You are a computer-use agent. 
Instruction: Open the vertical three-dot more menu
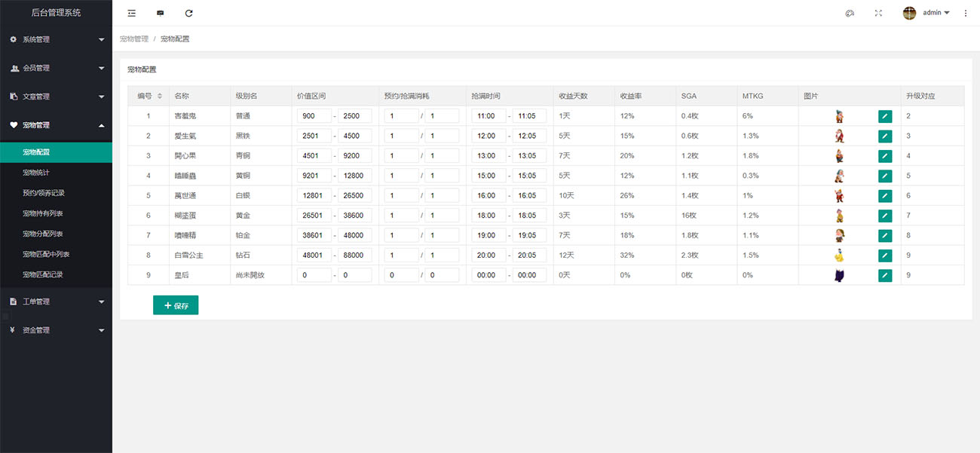(966, 13)
